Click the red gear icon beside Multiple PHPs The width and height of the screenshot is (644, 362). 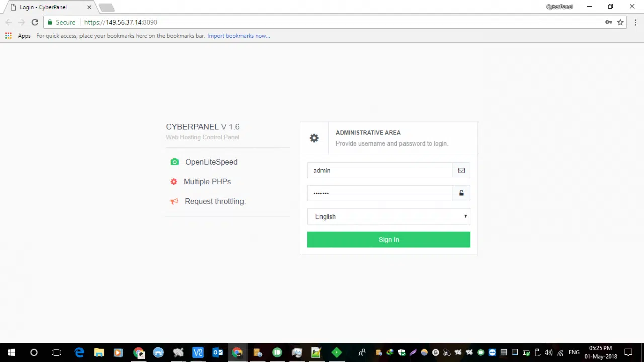[x=174, y=182]
